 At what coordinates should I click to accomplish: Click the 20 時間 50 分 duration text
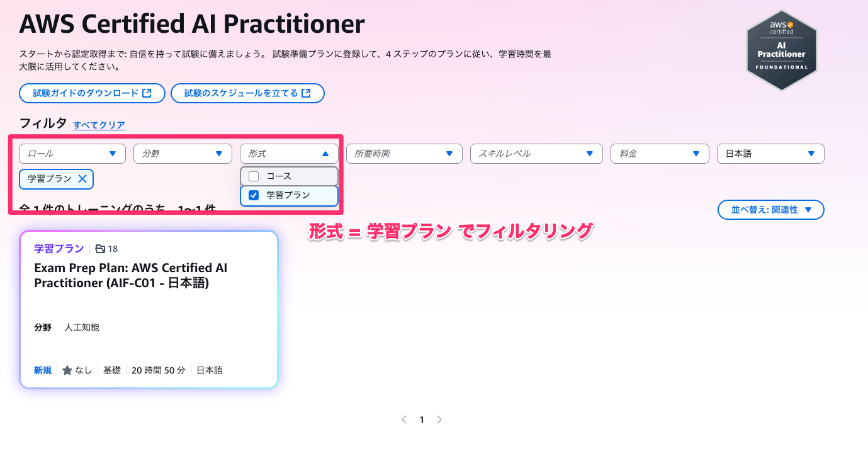coord(159,370)
